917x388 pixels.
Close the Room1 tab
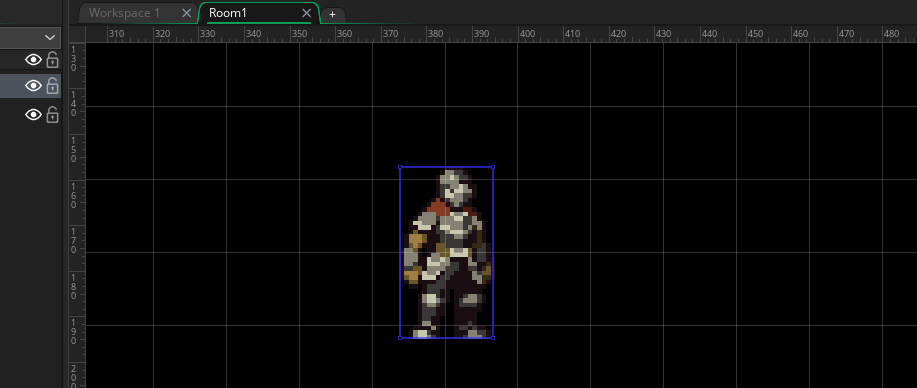(x=306, y=13)
